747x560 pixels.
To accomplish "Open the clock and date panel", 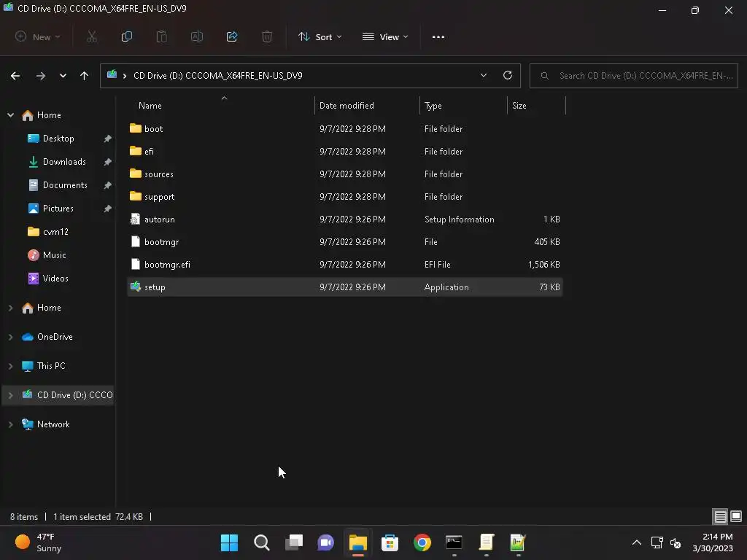I will 713,542.
